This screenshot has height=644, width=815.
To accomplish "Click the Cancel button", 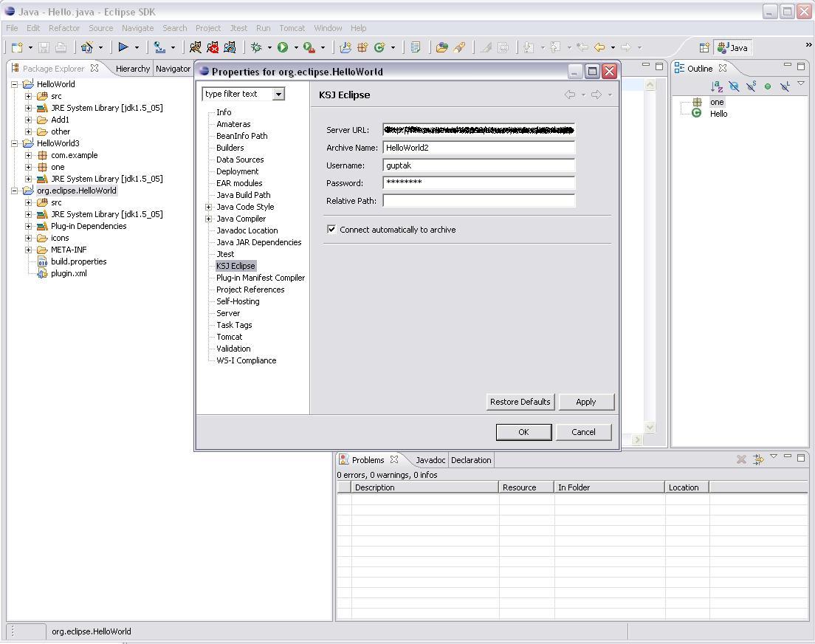I will click(x=583, y=432).
